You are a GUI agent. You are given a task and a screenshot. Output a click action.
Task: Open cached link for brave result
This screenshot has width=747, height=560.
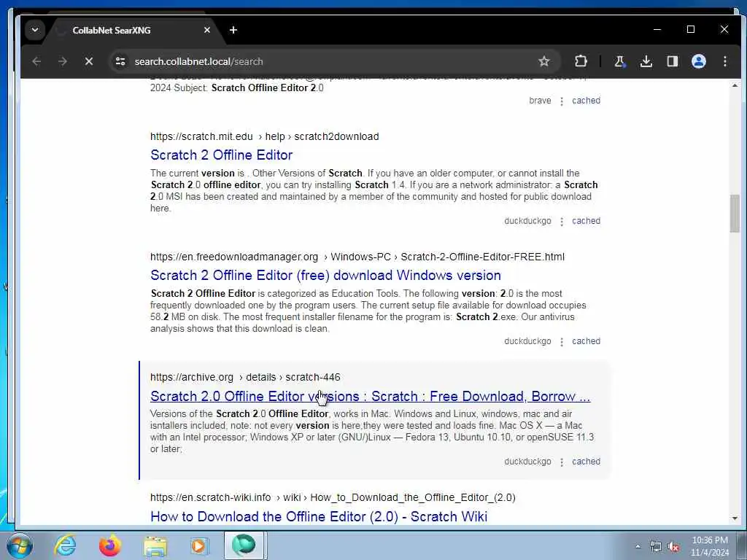point(586,101)
